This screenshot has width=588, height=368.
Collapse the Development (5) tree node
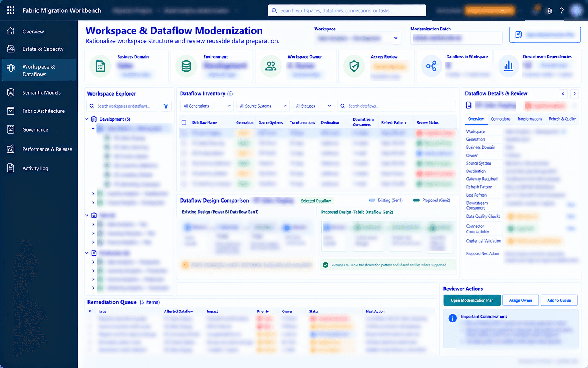point(87,119)
